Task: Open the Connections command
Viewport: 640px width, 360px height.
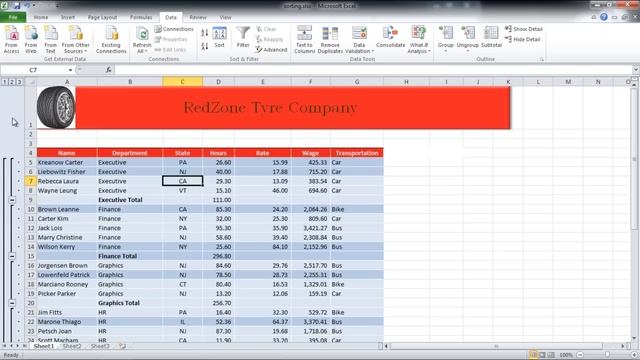Action: click(174, 29)
